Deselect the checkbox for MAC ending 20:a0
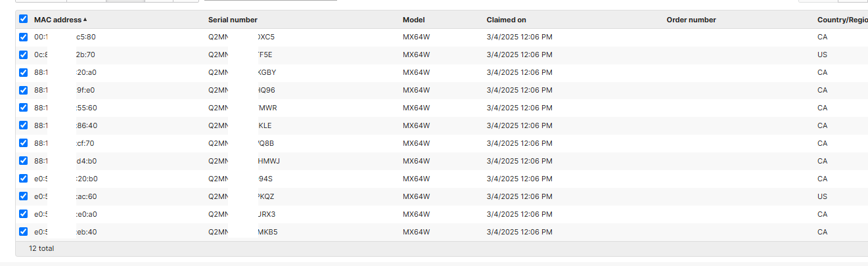 coord(24,72)
